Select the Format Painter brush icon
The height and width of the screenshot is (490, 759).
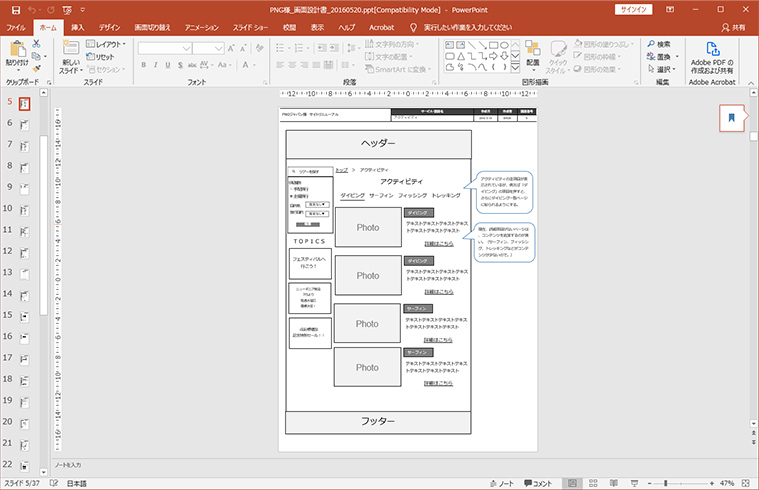36,69
